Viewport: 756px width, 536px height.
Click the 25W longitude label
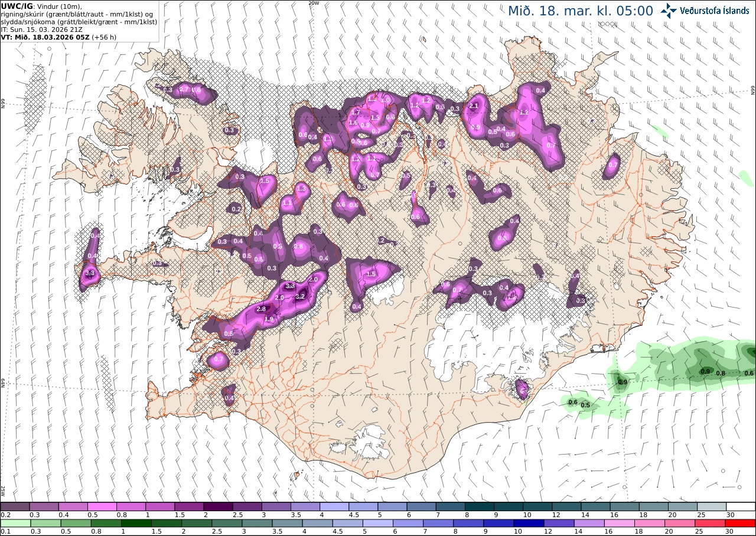coord(3,491)
